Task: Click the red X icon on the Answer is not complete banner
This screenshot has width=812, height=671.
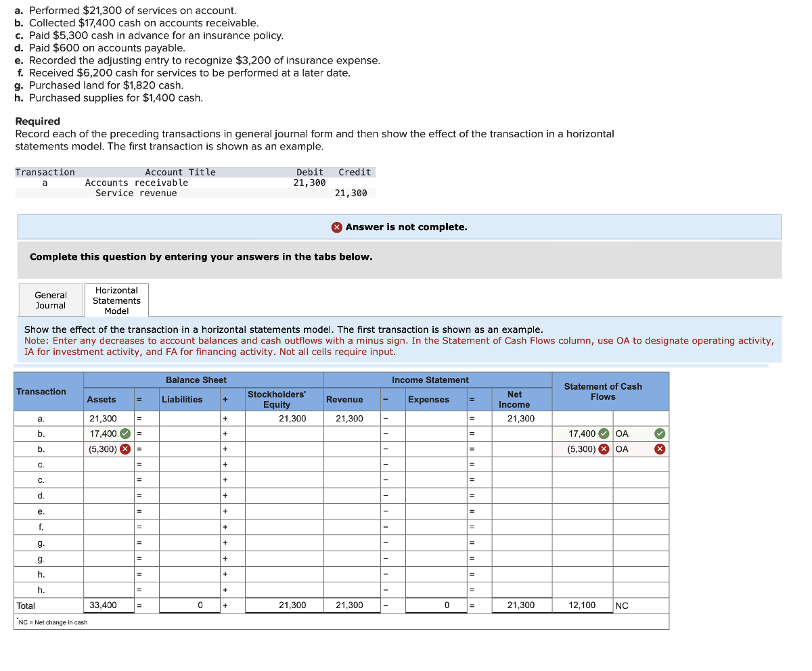Action: click(336, 227)
